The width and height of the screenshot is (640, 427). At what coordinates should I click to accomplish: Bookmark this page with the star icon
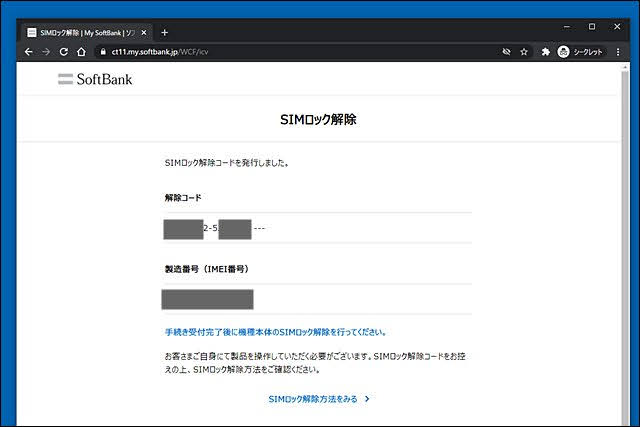(524, 52)
